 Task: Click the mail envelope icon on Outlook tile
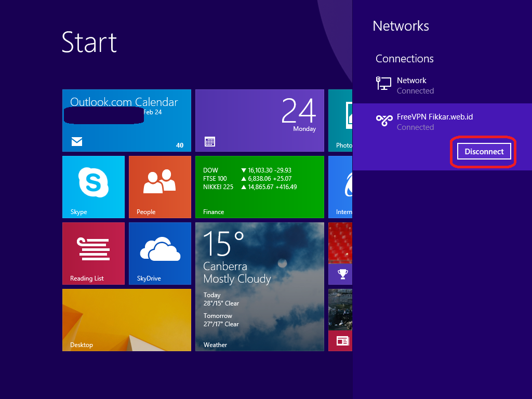point(77,141)
